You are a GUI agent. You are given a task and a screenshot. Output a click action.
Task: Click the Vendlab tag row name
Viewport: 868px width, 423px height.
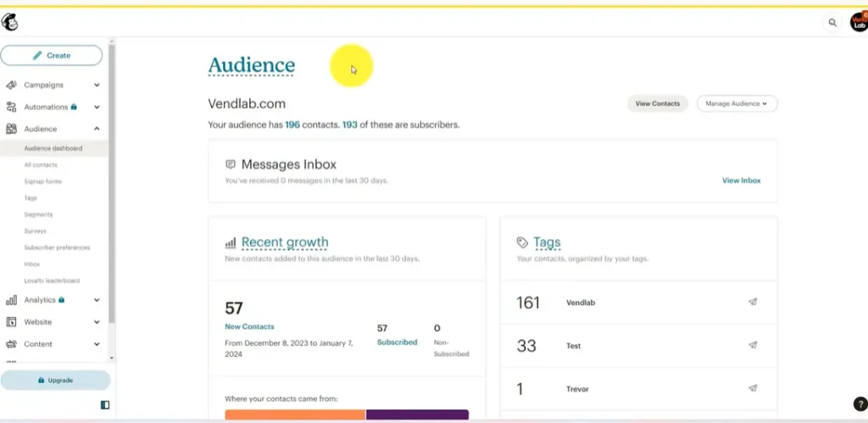pos(581,303)
